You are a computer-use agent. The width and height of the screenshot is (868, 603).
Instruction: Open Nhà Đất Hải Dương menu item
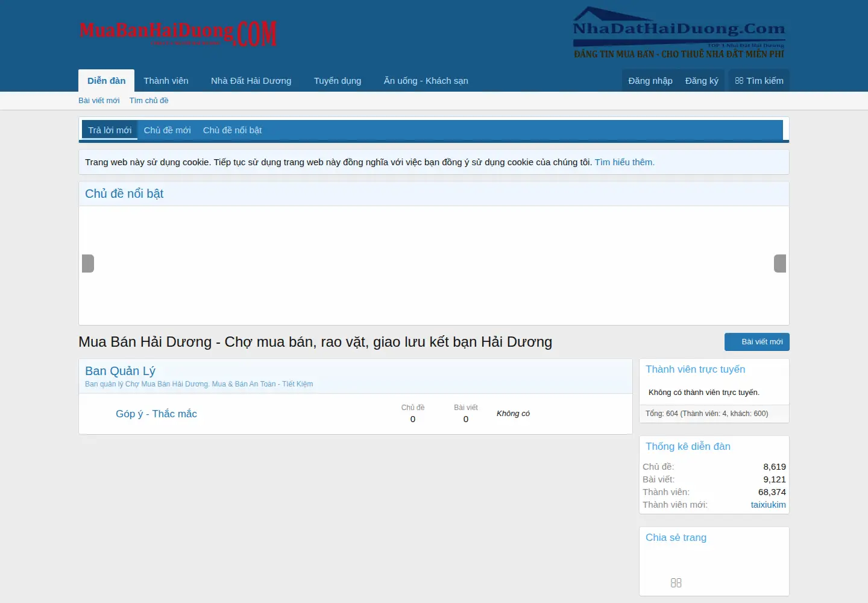pyautogui.click(x=251, y=81)
